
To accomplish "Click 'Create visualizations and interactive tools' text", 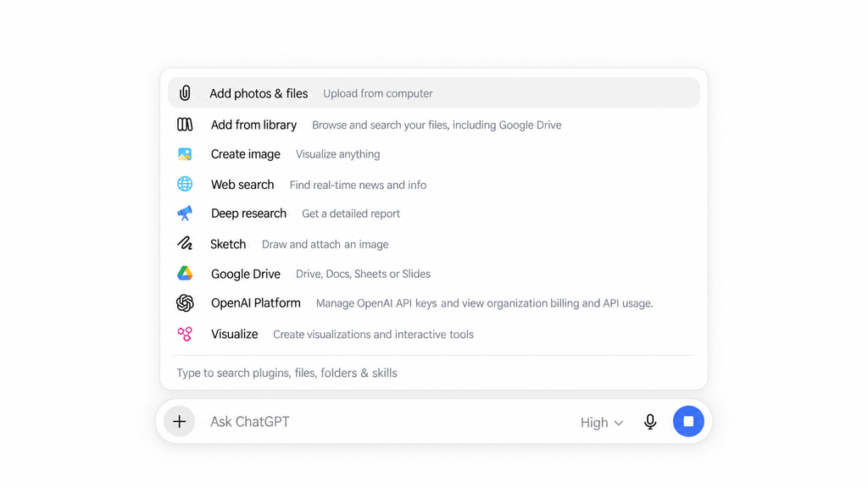I will [x=374, y=334].
